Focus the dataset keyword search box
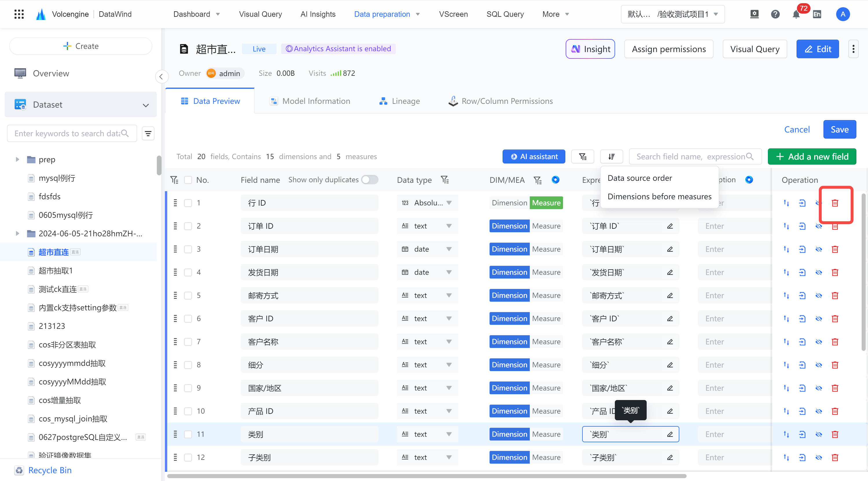The width and height of the screenshot is (868, 481). (72, 134)
